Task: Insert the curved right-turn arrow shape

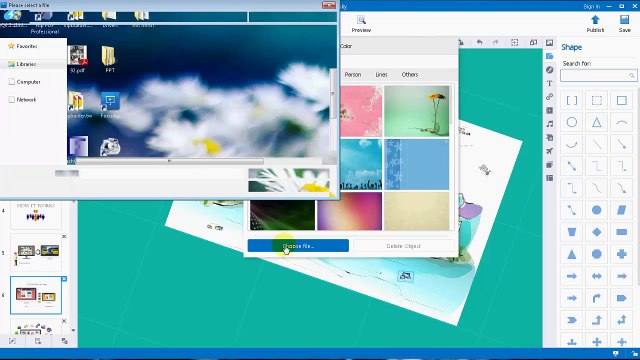Action: pos(597,298)
